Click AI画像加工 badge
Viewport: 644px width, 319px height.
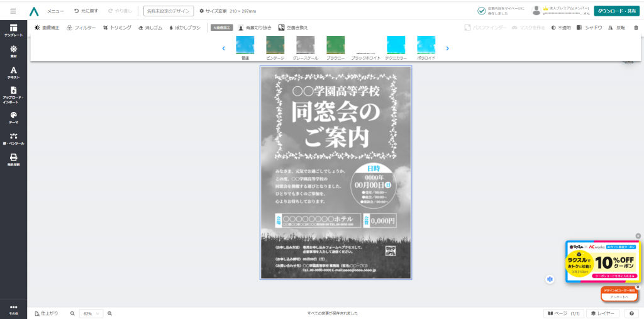coord(222,28)
